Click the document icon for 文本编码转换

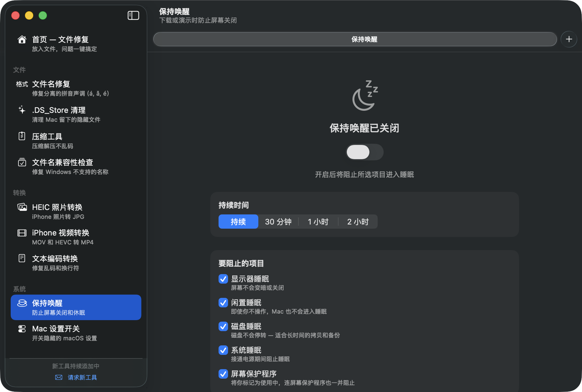(x=22, y=258)
